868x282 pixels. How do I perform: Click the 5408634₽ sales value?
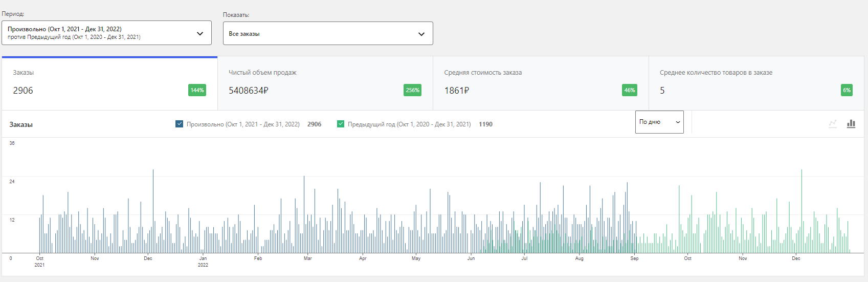point(249,91)
